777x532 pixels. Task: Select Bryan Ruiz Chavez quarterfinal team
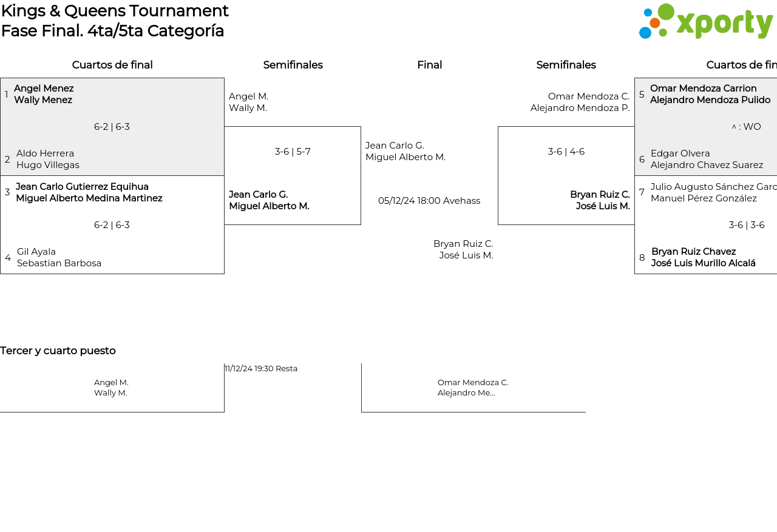coord(703,258)
